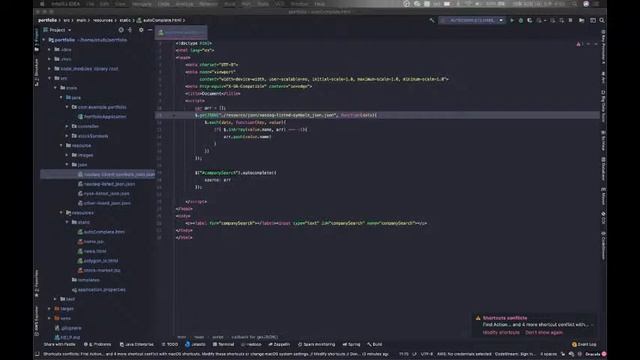Collapse the java folder arrow
This screenshot has height=360, width=640.
click(61, 98)
